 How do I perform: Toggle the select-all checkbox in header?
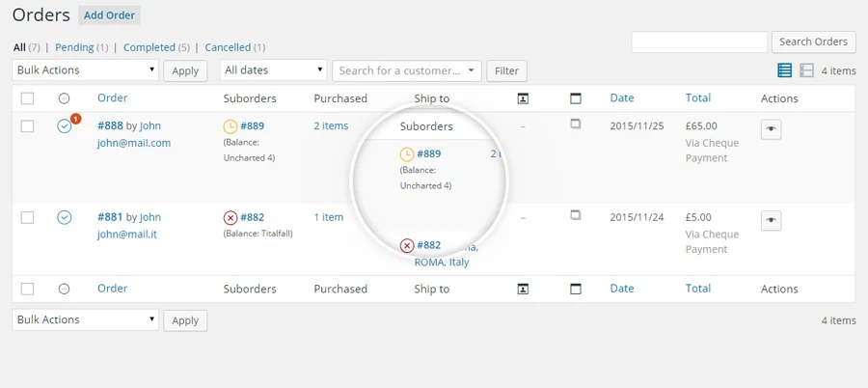click(x=27, y=98)
